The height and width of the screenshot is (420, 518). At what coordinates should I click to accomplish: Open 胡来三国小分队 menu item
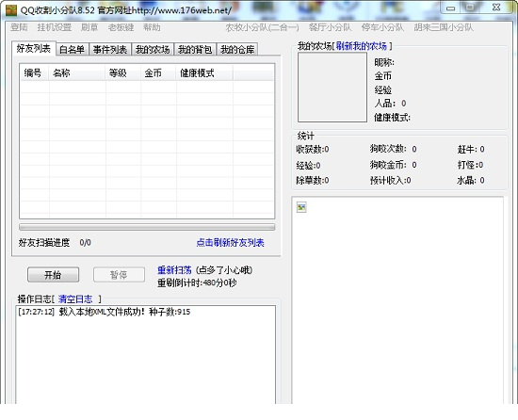tap(444, 27)
